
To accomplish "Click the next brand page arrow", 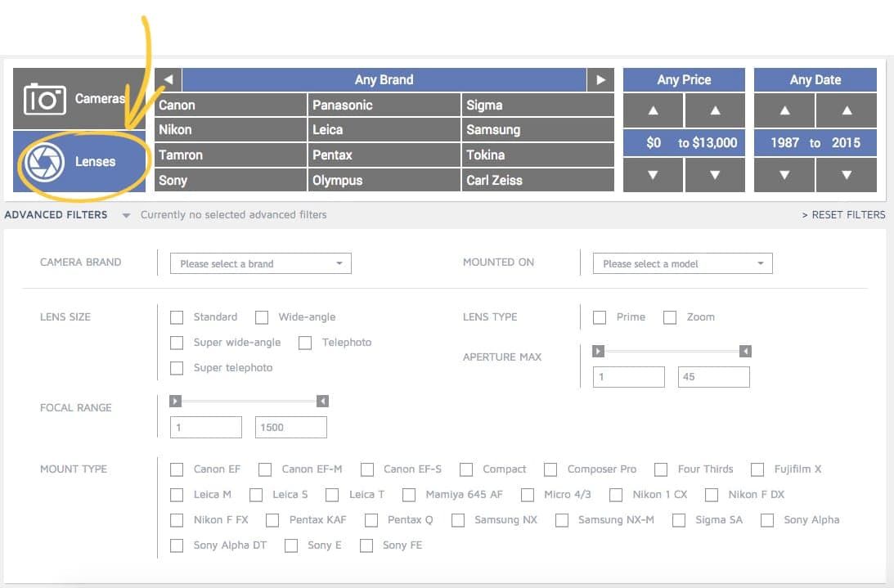I will pyautogui.click(x=600, y=80).
